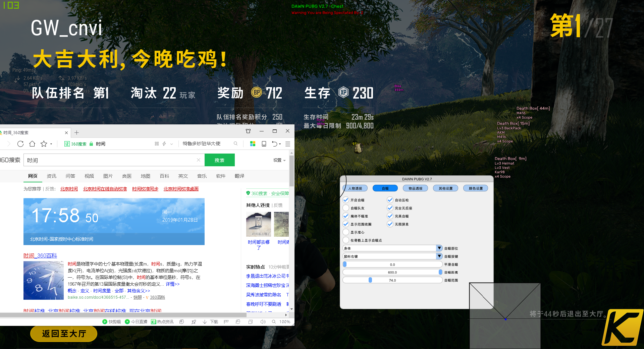
Task: Click the QR grid icon in the address bar
Action: coord(157,144)
